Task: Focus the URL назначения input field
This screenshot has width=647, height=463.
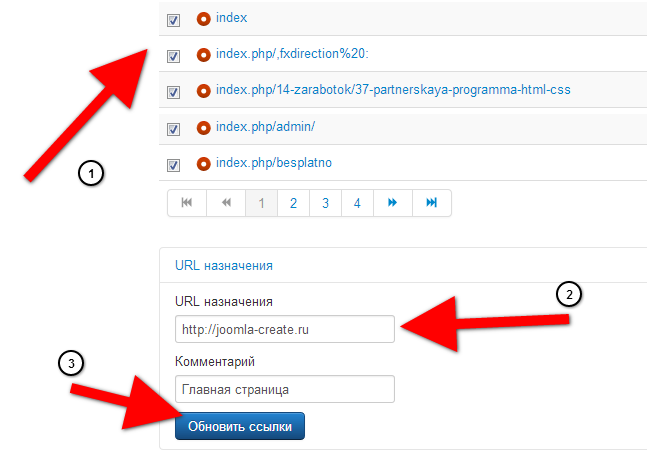Action: point(284,328)
